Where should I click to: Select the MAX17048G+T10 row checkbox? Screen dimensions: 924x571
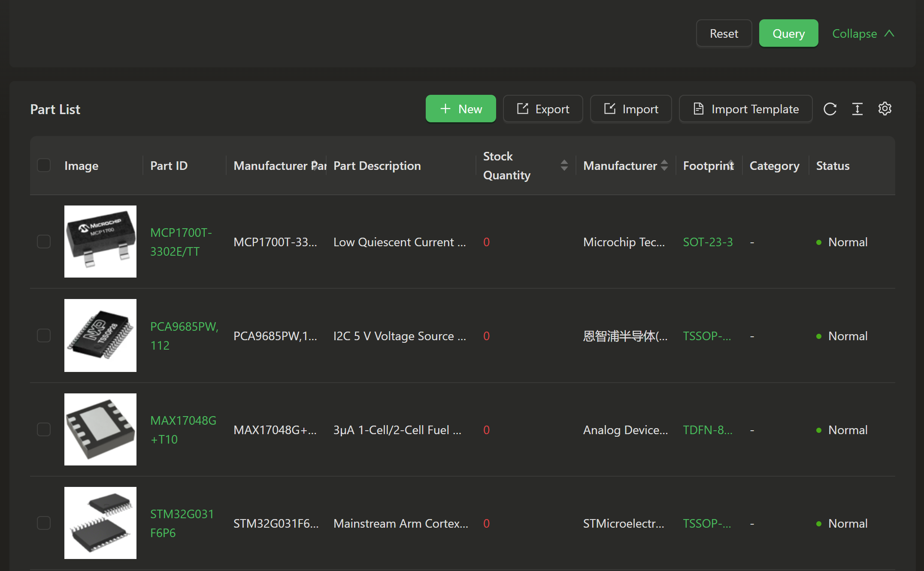pos(44,429)
